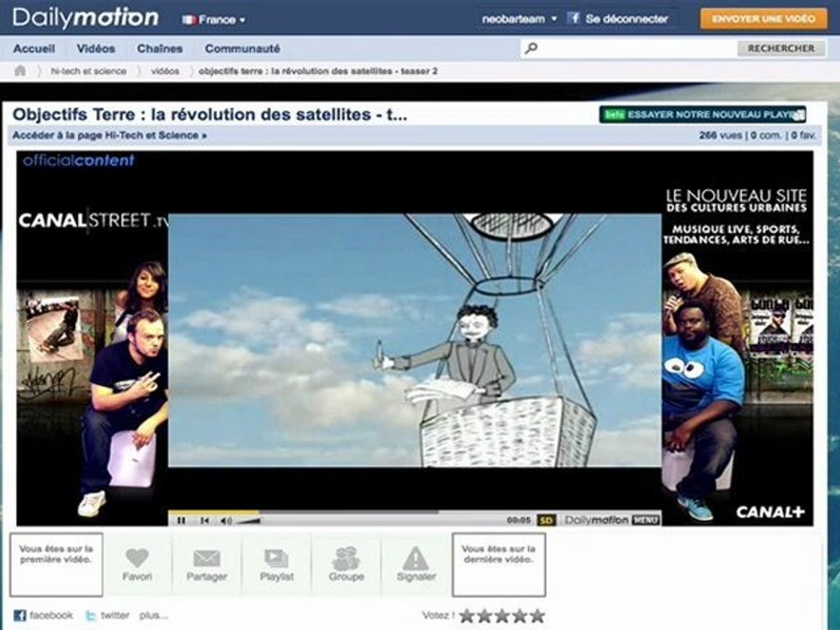Open the Accueil menu item

point(34,49)
